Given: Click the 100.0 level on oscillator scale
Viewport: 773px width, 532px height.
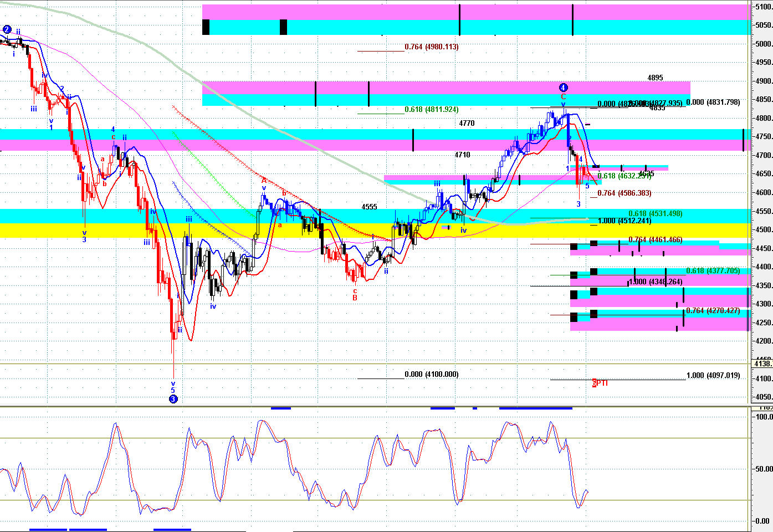Looking at the screenshot, I should point(764,417).
